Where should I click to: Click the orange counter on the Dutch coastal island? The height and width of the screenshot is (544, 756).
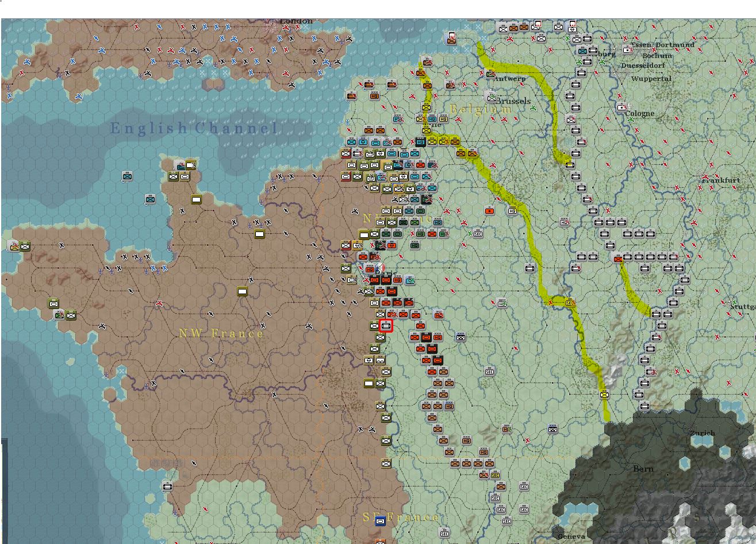452,38
